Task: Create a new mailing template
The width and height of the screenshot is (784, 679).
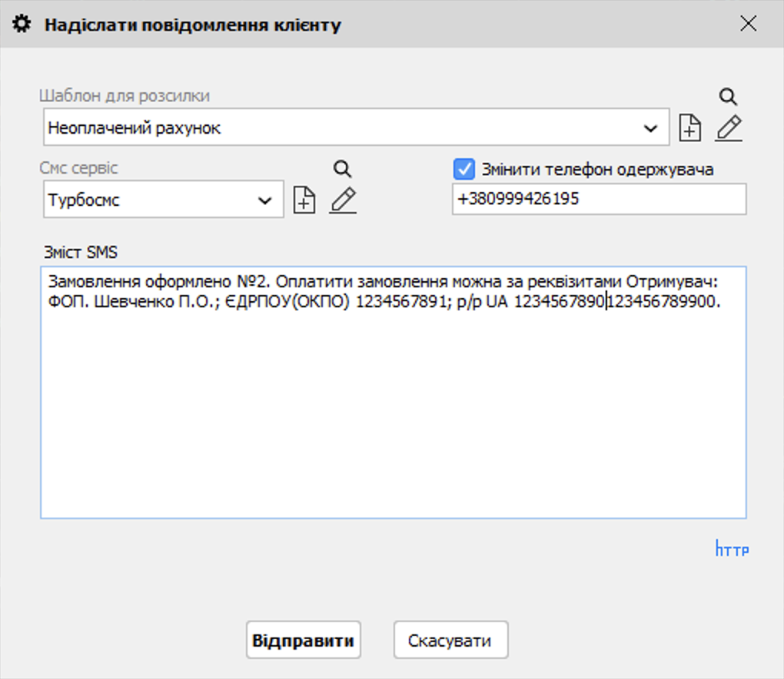Action: [x=689, y=128]
